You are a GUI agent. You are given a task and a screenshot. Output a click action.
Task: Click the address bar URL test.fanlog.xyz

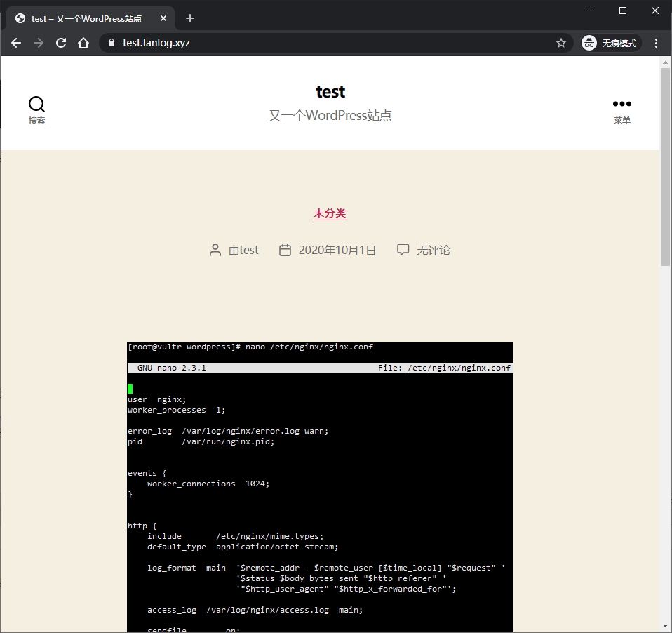(x=156, y=43)
